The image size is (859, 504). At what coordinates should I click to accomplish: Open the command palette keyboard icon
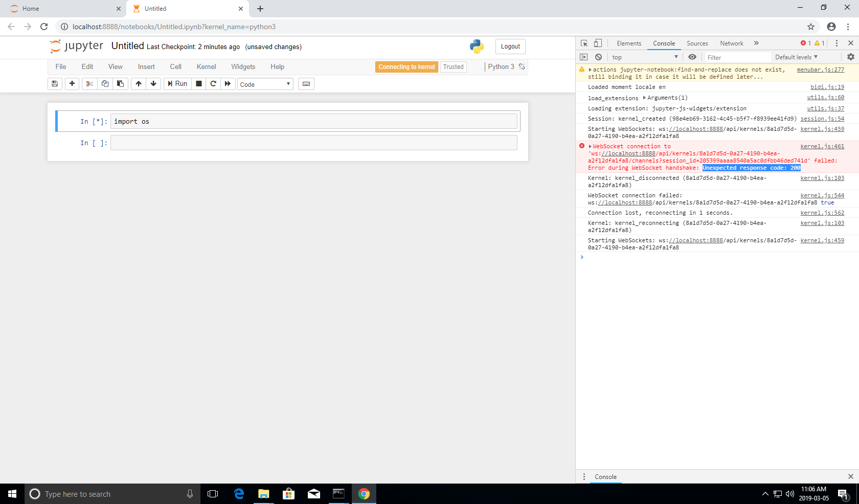[306, 83]
